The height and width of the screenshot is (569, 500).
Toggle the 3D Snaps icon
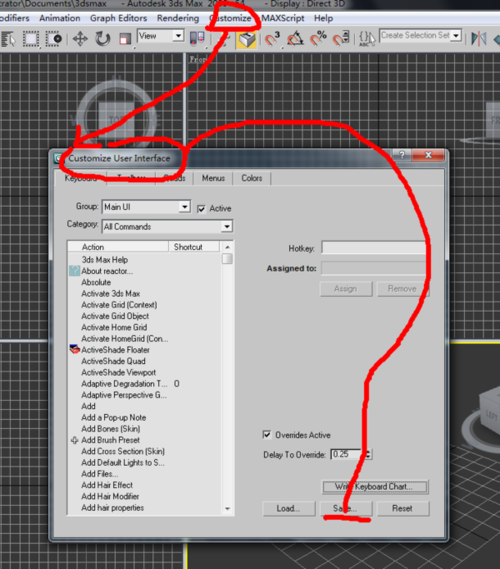pos(272,39)
